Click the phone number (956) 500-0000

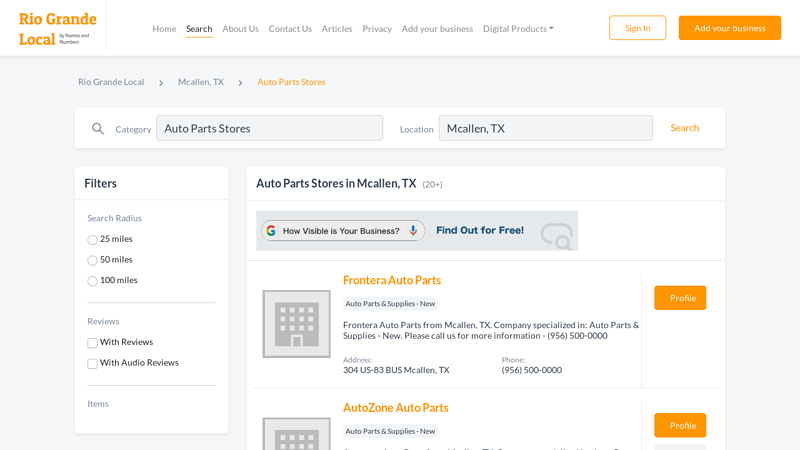532,370
